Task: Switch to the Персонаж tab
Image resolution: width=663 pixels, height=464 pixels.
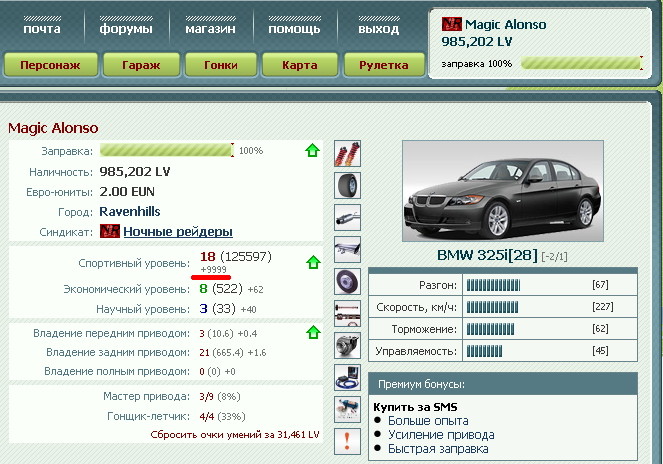Action: pos(50,65)
